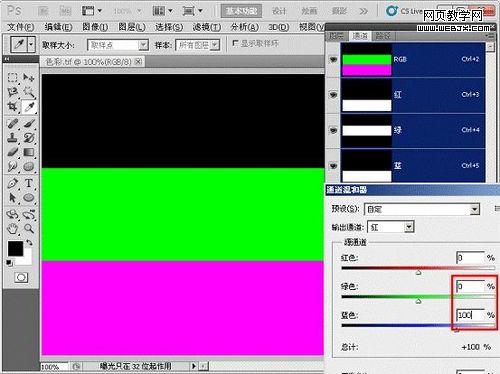
Task: Close the 色彩.tif document tab
Action: coord(138,62)
